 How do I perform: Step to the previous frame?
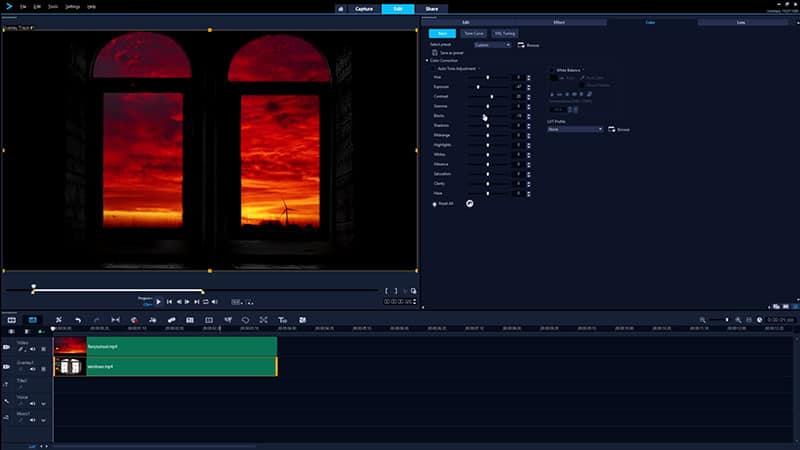[x=179, y=302]
